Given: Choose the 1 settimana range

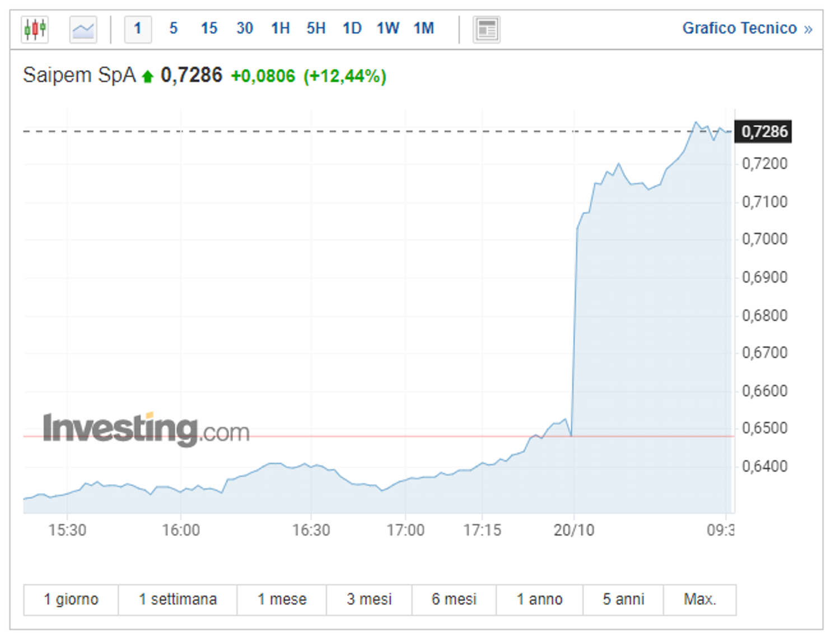Looking at the screenshot, I should coord(178,600).
